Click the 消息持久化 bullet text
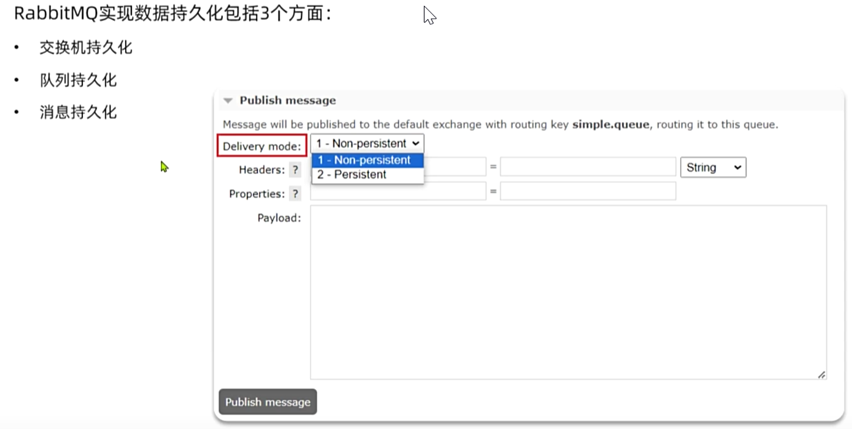This screenshot has height=429, width=852. point(78,112)
